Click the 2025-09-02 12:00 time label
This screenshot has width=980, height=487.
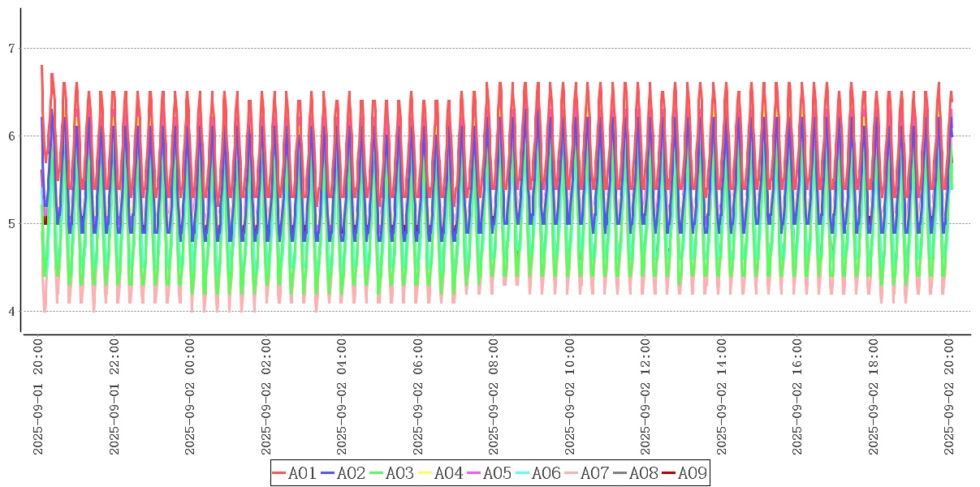[x=646, y=397]
